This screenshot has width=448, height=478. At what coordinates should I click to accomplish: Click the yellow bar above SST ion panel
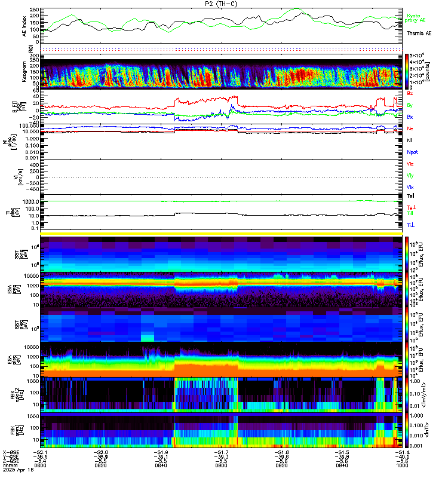221,234
